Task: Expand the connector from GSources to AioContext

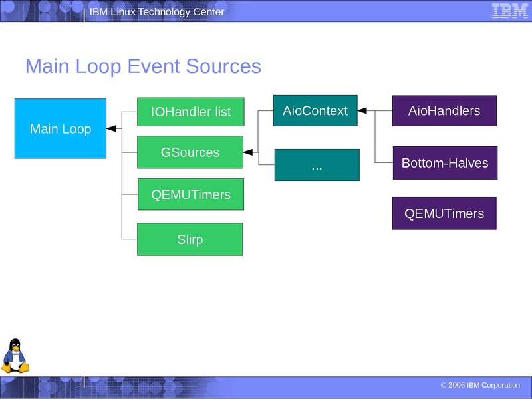Action: (258, 132)
